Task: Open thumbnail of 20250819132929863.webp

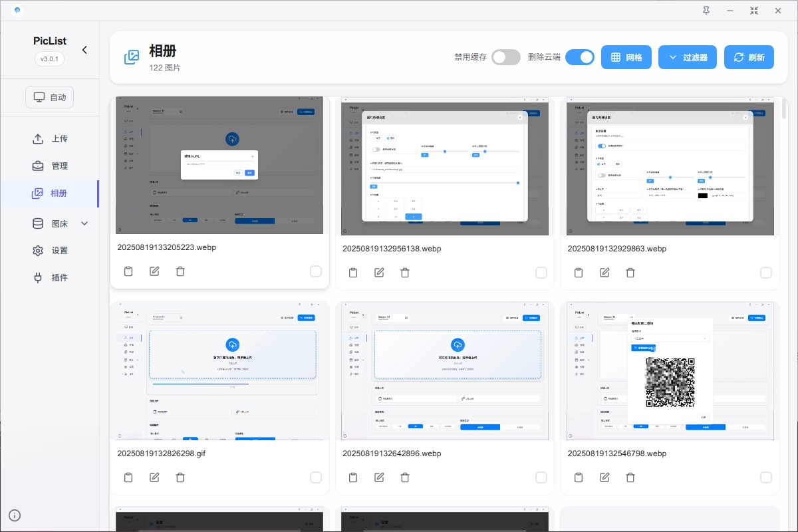Action: (670, 166)
